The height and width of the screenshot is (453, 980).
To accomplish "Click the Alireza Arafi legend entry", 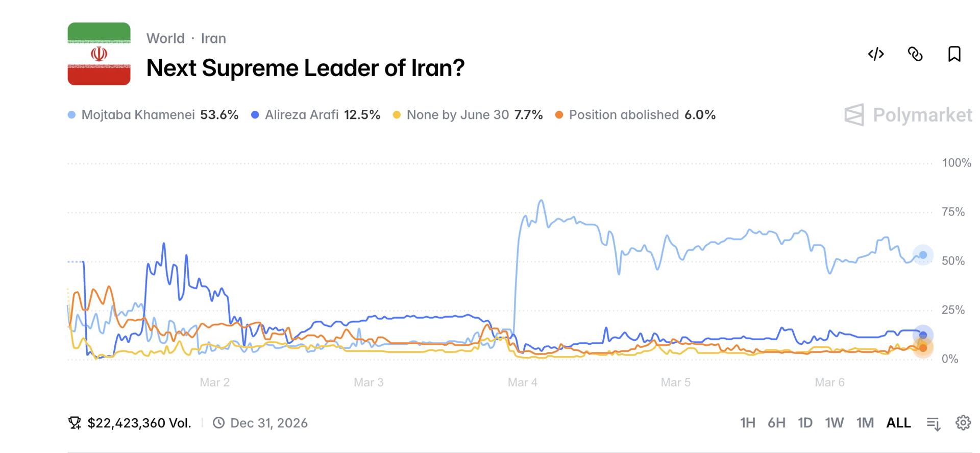I will pyautogui.click(x=301, y=115).
